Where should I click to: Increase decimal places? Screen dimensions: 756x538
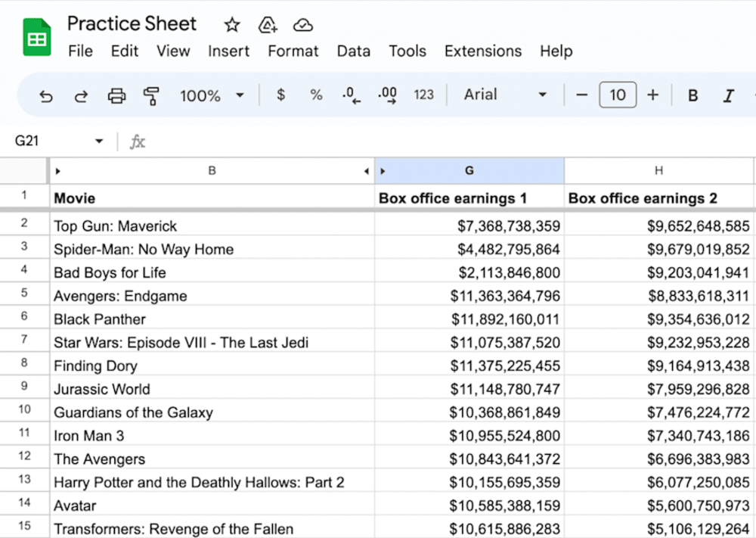[x=388, y=95]
